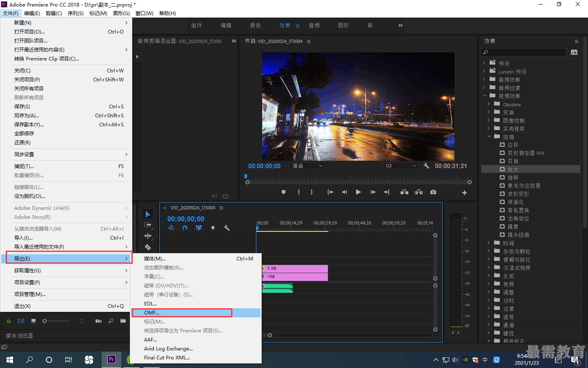Select the Track Select Forward tool
The width and height of the screenshot is (588, 368).
148,225
